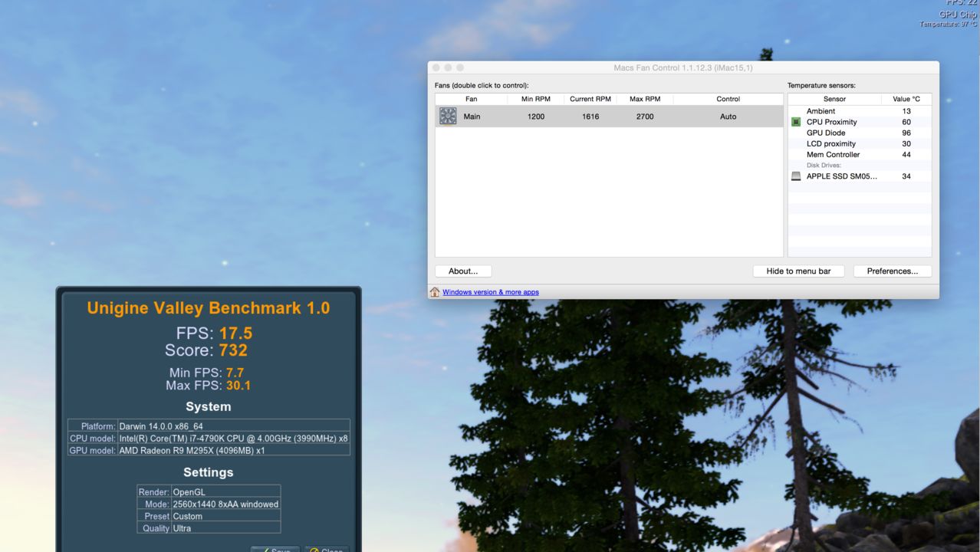Image resolution: width=980 pixels, height=552 pixels.
Task: Click the Score: 732 result text
Action: (x=206, y=350)
